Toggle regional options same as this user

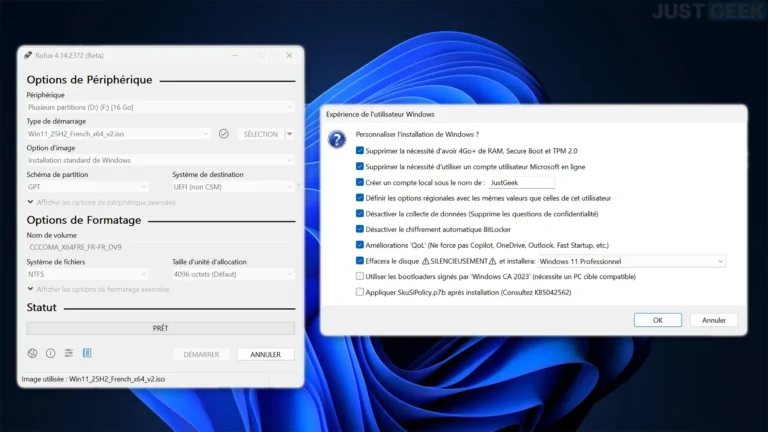pos(360,198)
